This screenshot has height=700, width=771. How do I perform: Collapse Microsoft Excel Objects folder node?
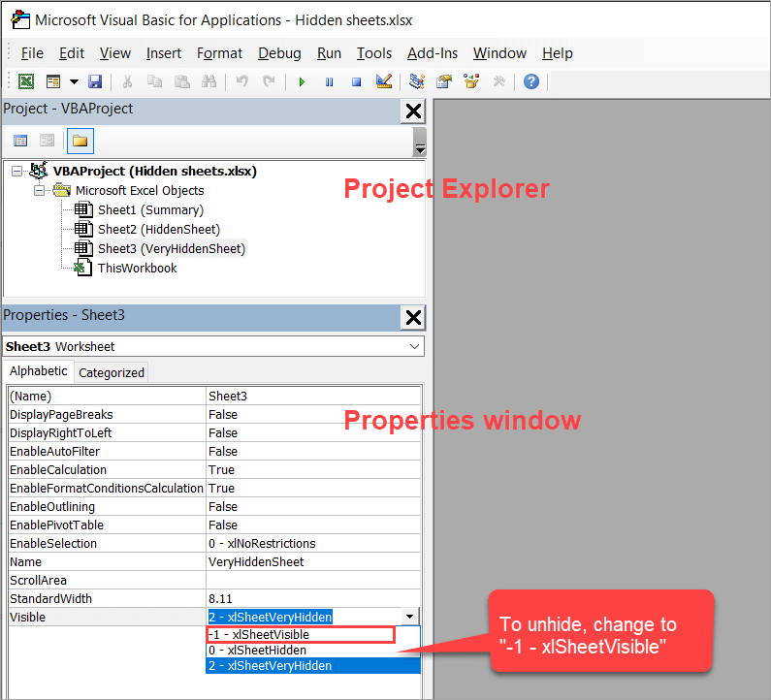(39, 190)
